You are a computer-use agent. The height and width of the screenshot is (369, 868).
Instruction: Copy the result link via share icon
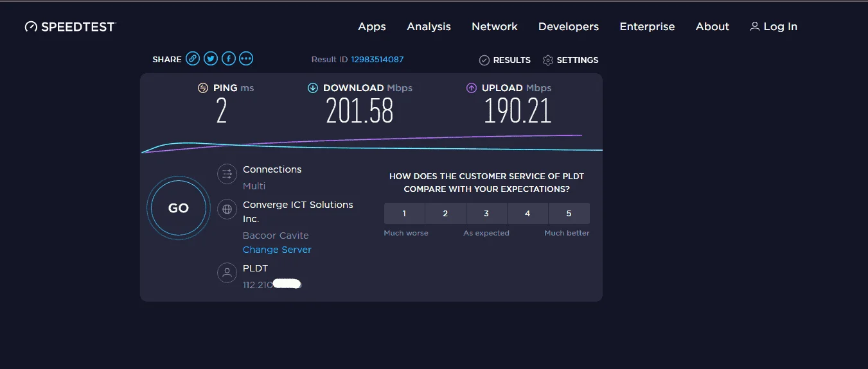[x=193, y=59]
